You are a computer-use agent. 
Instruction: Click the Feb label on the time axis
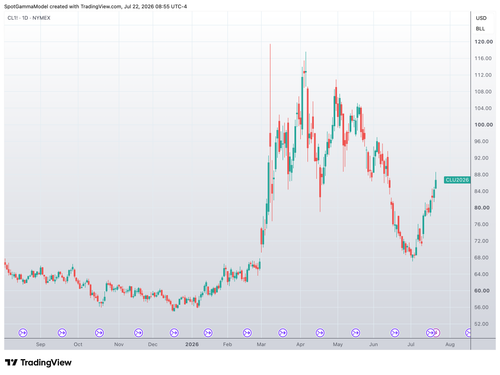(x=227, y=344)
